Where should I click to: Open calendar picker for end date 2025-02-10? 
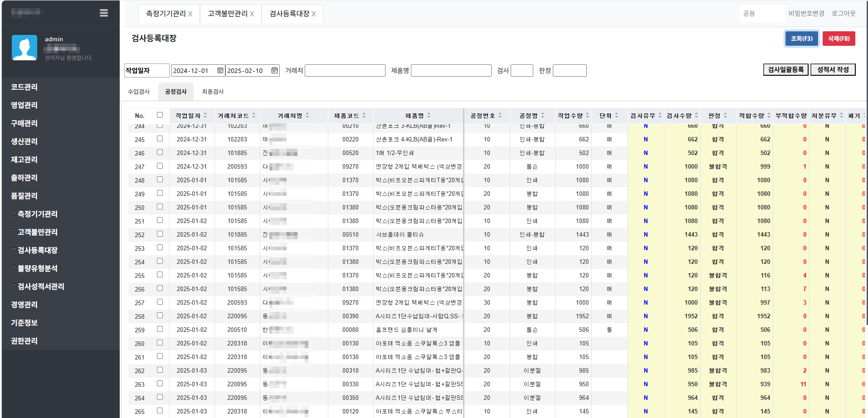[274, 70]
